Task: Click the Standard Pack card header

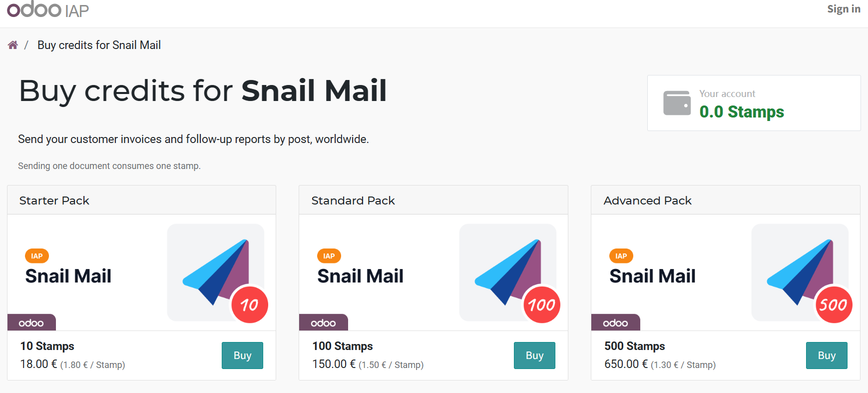Action: (x=434, y=200)
